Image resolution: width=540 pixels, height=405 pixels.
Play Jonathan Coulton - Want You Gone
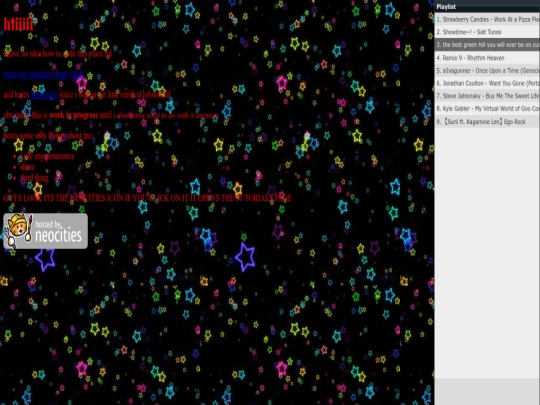(487, 83)
